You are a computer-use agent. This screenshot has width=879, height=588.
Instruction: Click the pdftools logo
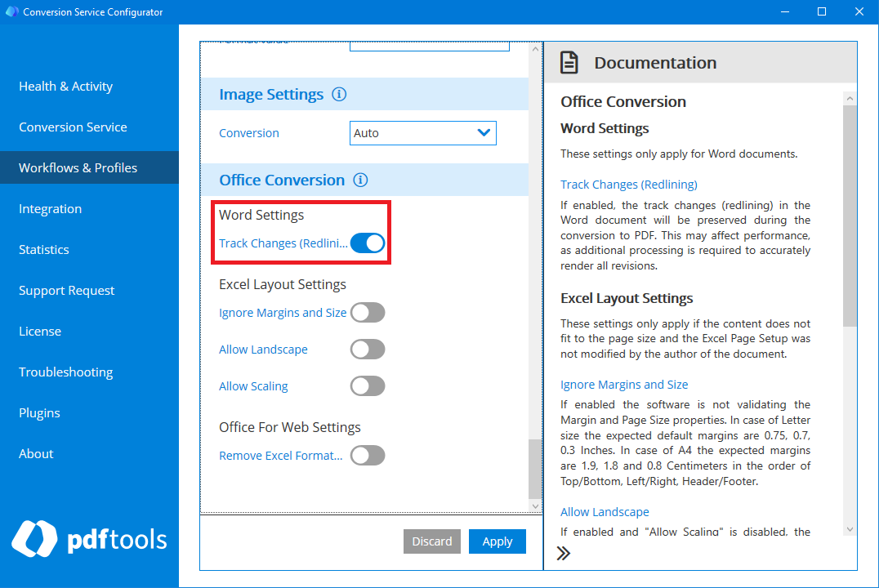90,539
